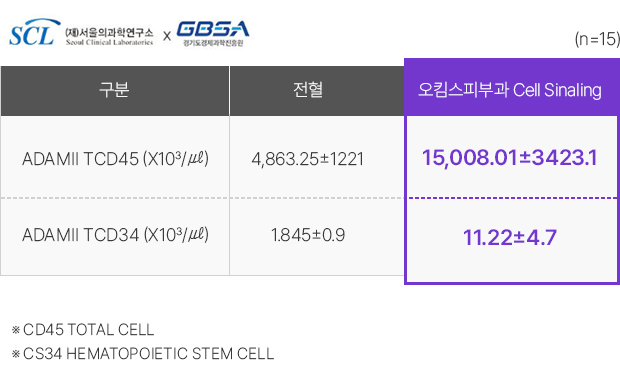The image size is (620, 368).
Task: Select the 전혈 column header
Action: pos(308,90)
